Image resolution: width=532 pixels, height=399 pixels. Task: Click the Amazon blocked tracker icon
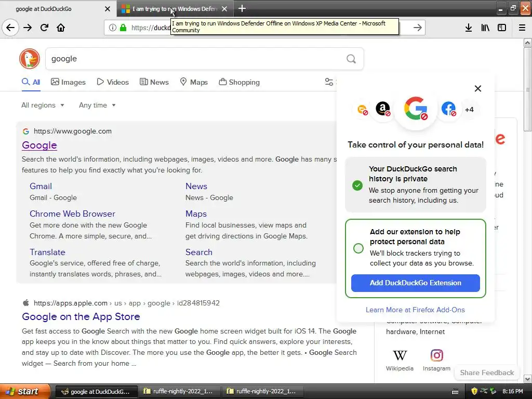coord(383,109)
